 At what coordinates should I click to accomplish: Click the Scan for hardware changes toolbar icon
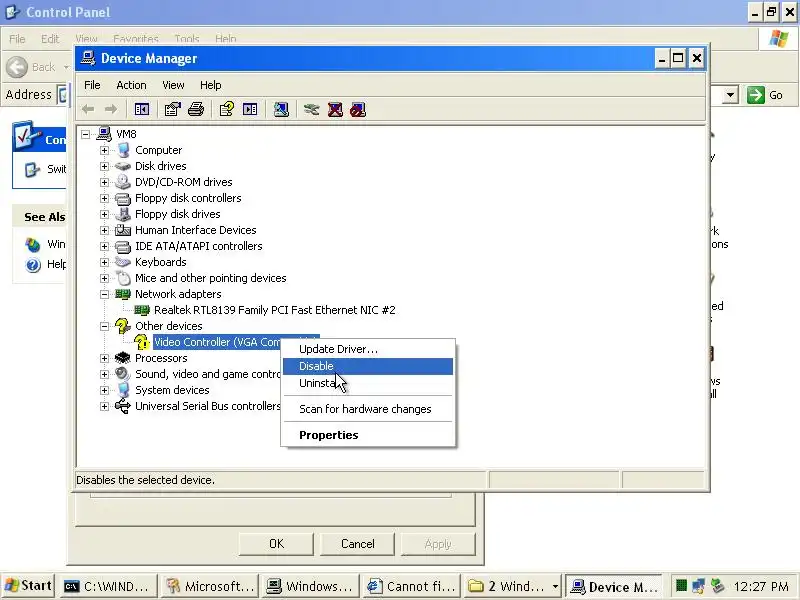[281, 109]
